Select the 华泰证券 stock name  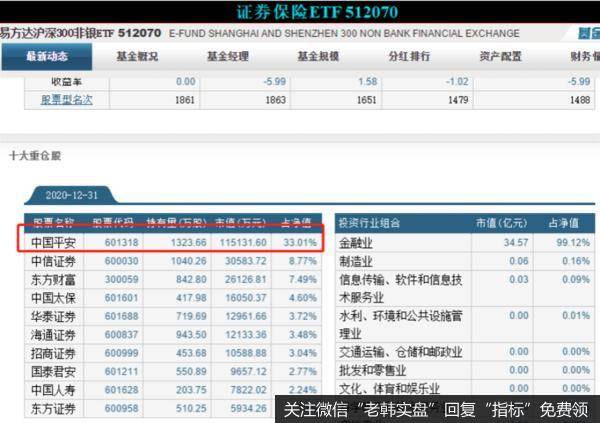53,316
